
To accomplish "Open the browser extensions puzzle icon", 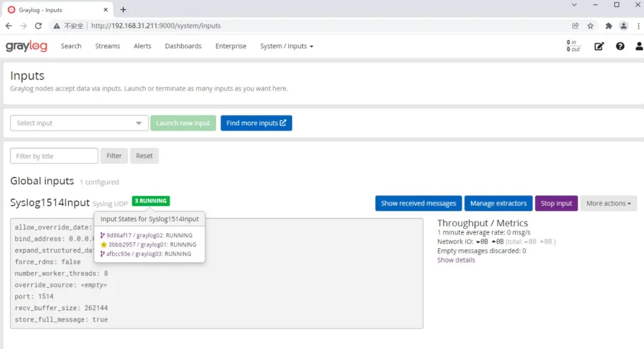I will pyautogui.click(x=609, y=26).
